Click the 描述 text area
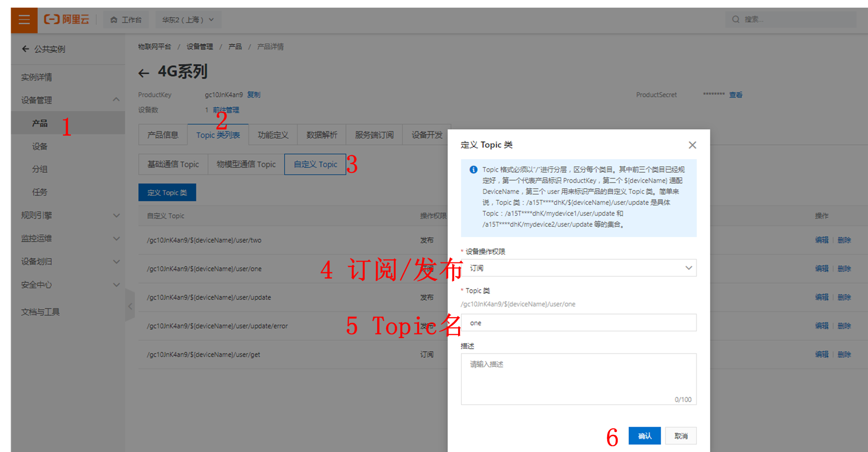The image size is (868, 452). pyautogui.click(x=578, y=379)
